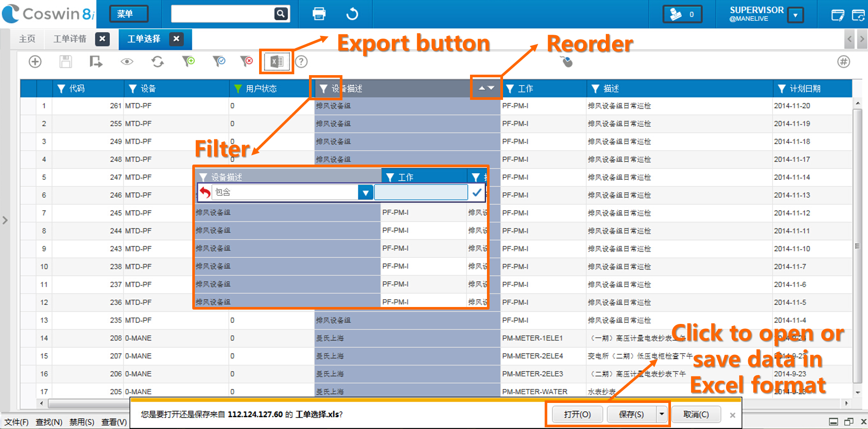Open the 保存(S) split-button dropdown arrow
The height and width of the screenshot is (429, 868).
pos(661,414)
